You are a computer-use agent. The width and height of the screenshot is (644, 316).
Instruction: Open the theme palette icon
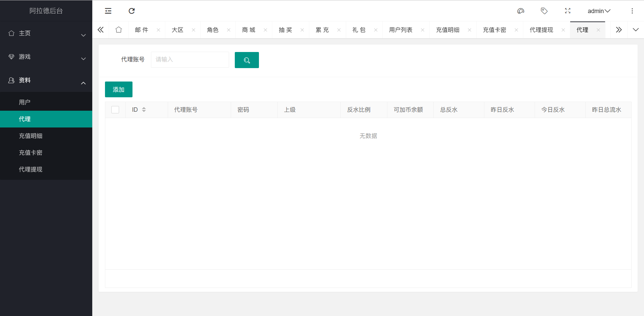pos(521,11)
